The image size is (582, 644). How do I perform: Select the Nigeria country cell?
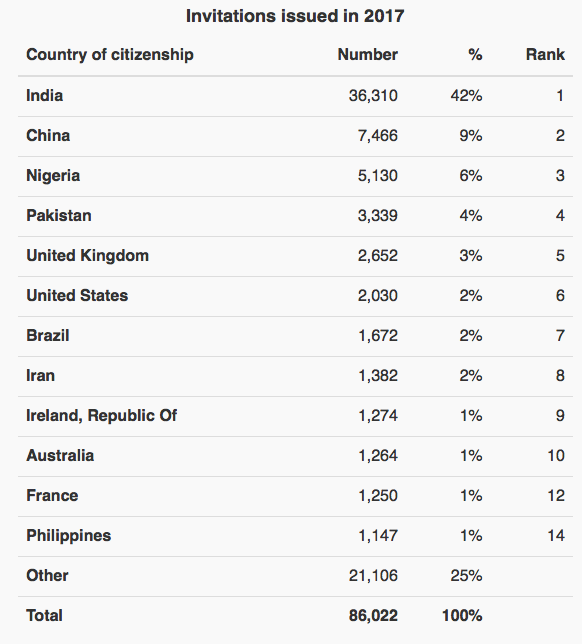coord(53,176)
